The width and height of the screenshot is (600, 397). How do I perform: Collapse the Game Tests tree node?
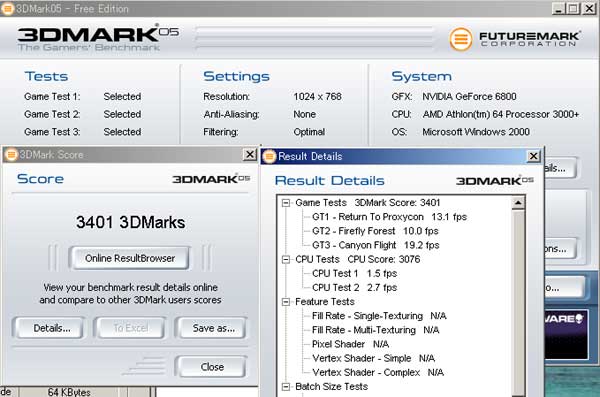click(286, 203)
